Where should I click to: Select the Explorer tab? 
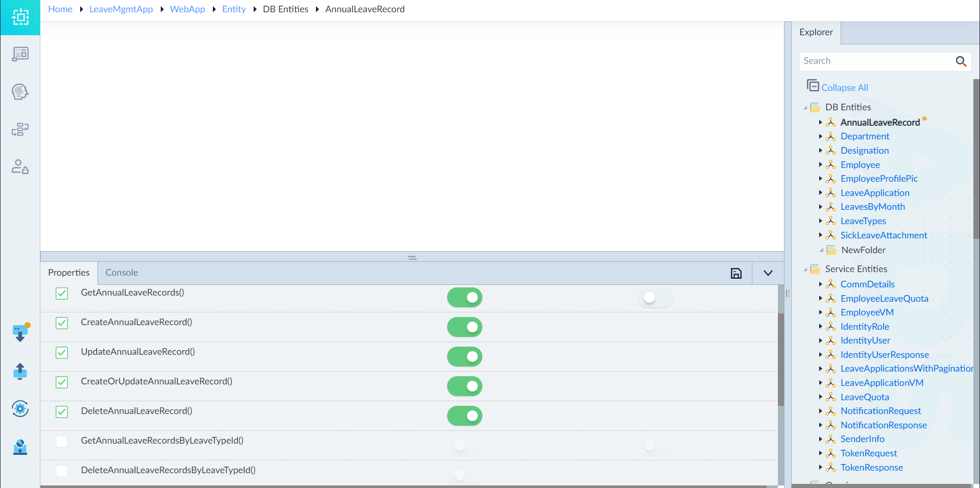[x=816, y=32]
